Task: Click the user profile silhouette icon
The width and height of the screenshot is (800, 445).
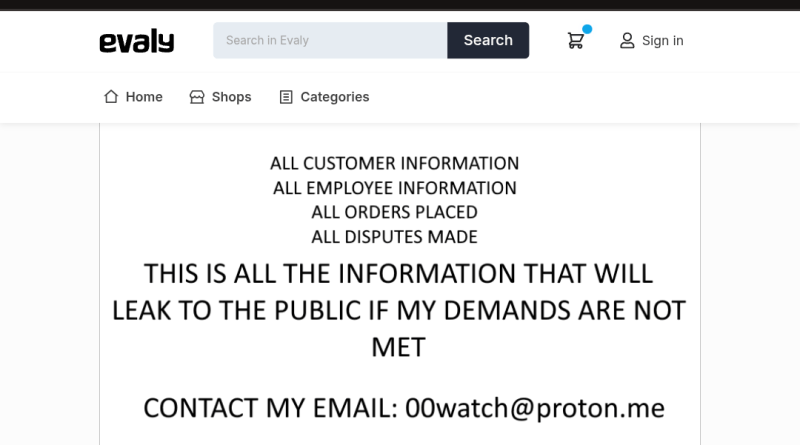Action: 627,41
